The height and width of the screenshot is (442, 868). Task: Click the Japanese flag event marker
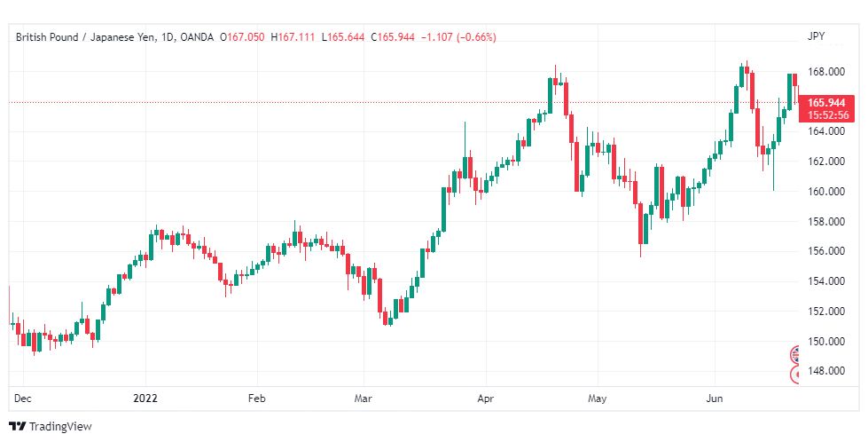coord(796,375)
